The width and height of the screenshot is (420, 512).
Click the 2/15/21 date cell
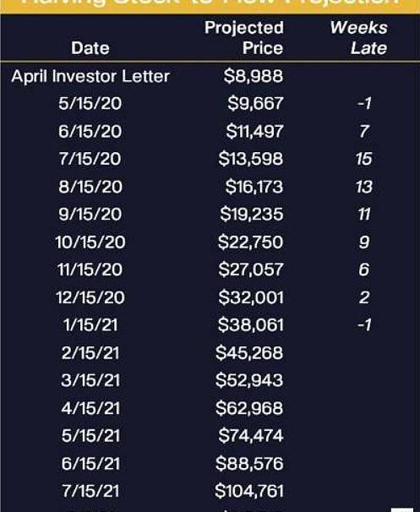click(90, 353)
